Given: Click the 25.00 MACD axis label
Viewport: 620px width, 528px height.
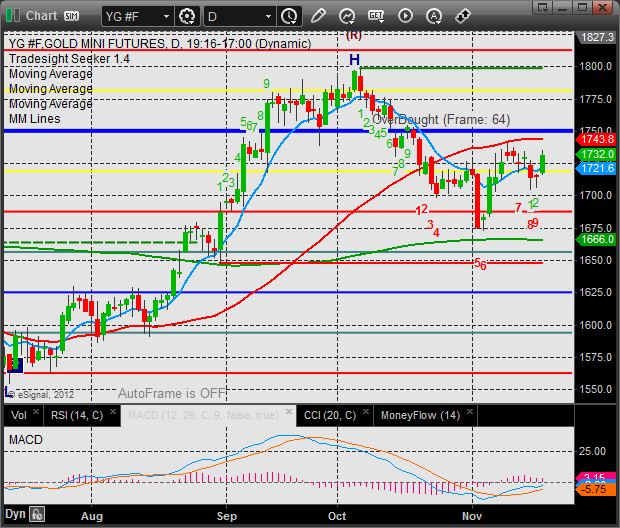Looking at the screenshot, I should tap(592, 451).
